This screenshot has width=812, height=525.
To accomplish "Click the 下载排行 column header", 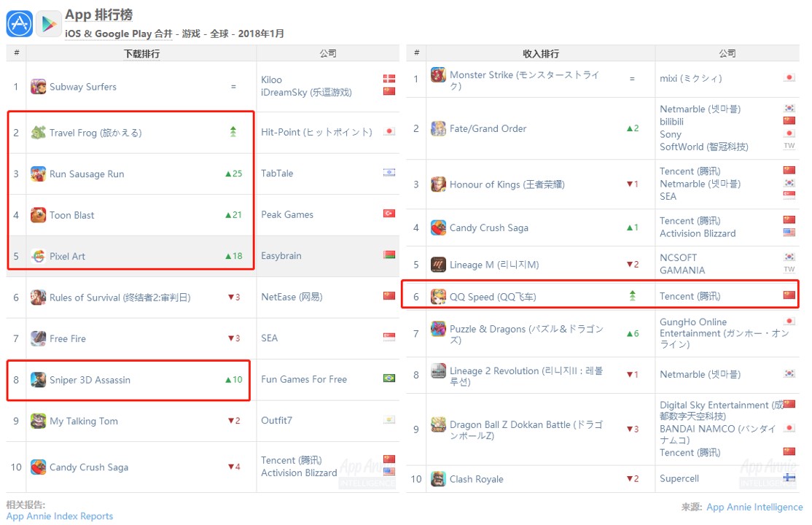I will [x=141, y=53].
